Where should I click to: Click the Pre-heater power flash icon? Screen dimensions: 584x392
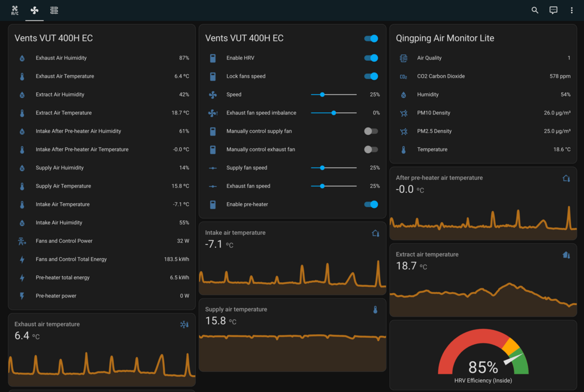click(22, 296)
